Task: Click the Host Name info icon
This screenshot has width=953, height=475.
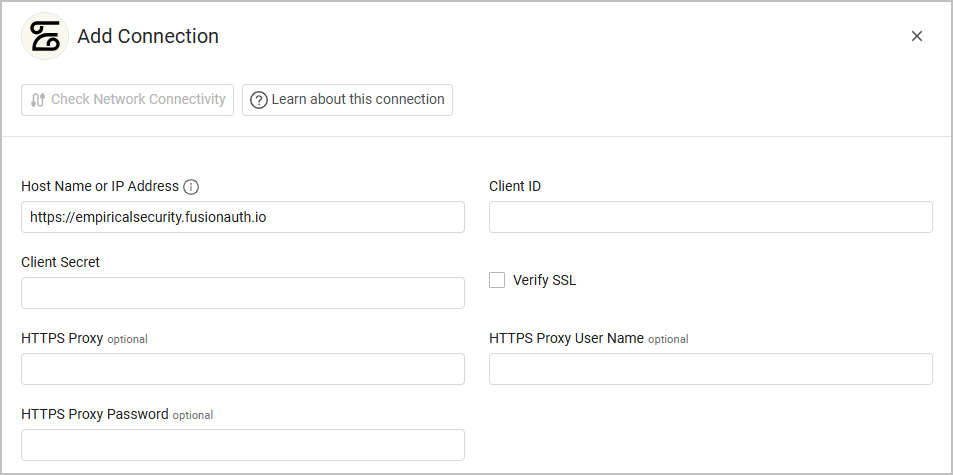Action: coord(192,187)
